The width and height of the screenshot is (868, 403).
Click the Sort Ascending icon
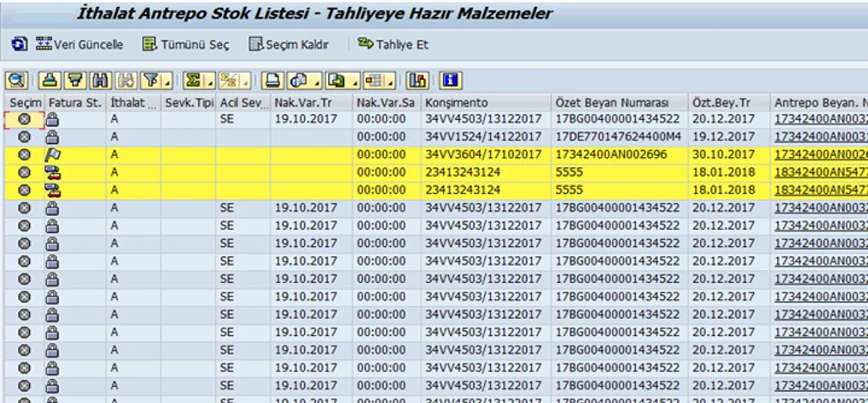click(51, 81)
